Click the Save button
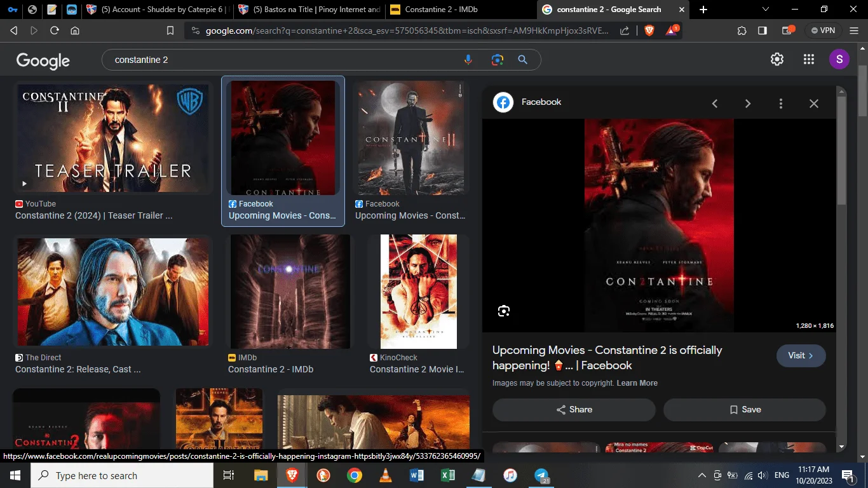Screen dimensions: 868x488 click(745, 410)
